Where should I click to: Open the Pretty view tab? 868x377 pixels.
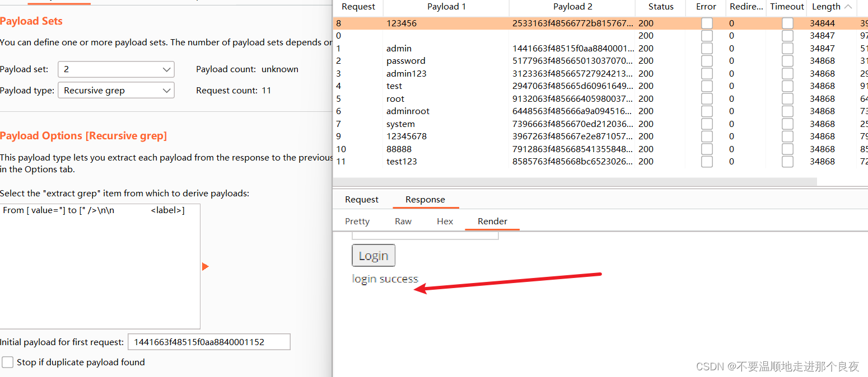click(357, 222)
